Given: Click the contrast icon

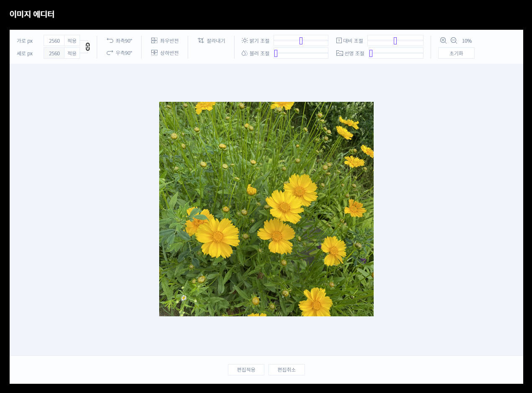Looking at the screenshot, I should (x=339, y=41).
